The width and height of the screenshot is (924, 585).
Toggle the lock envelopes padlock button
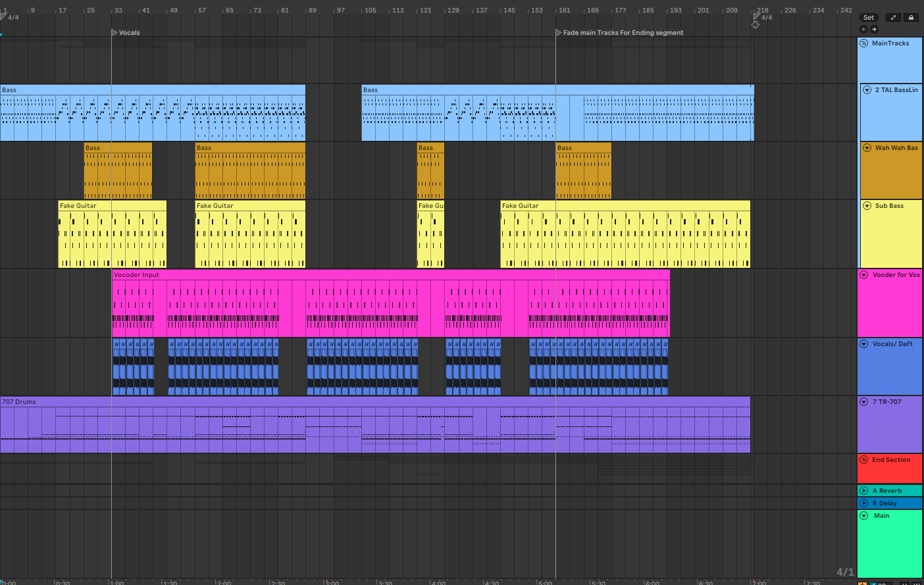click(x=911, y=18)
